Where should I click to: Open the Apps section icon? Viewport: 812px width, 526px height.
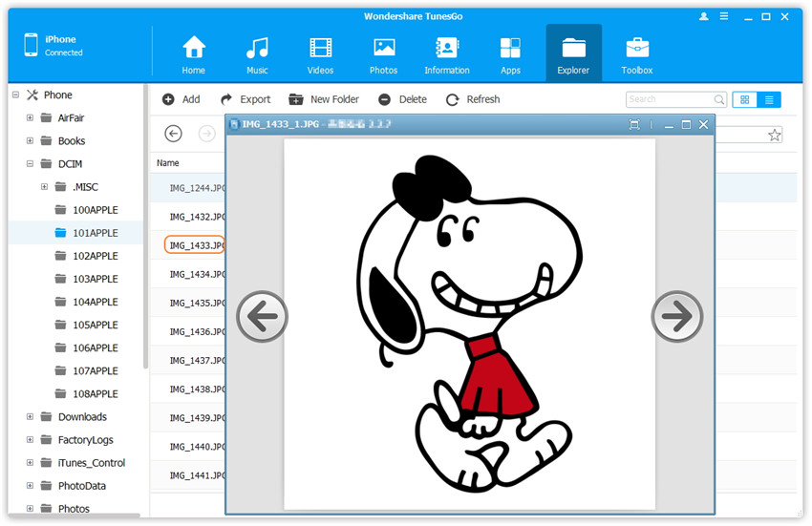click(x=510, y=48)
